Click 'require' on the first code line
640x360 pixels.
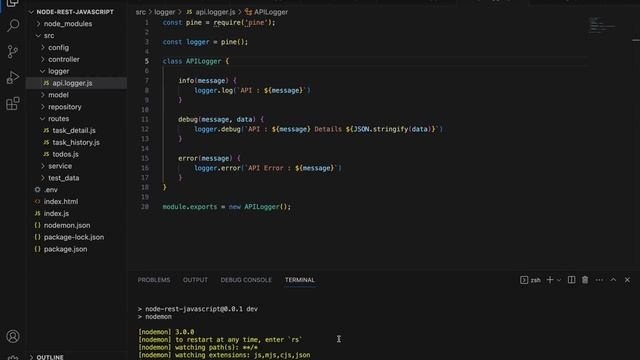pyautogui.click(x=227, y=22)
